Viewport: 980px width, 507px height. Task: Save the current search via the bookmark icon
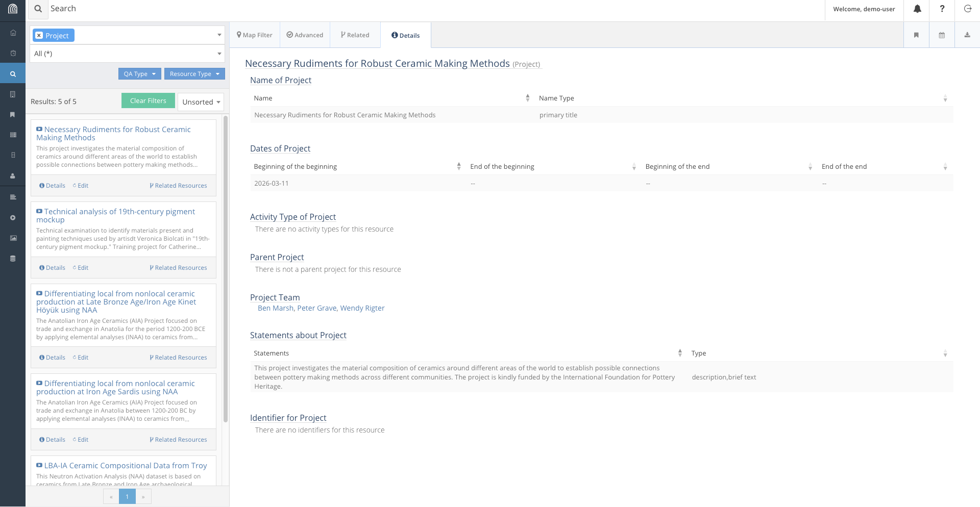[916, 35]
